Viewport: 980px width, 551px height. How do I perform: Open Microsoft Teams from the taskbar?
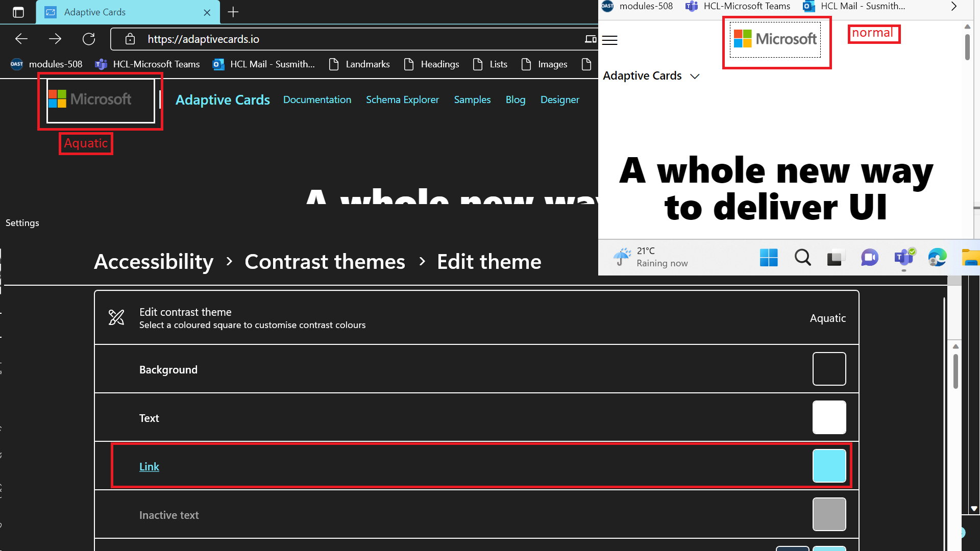[904, 258]
